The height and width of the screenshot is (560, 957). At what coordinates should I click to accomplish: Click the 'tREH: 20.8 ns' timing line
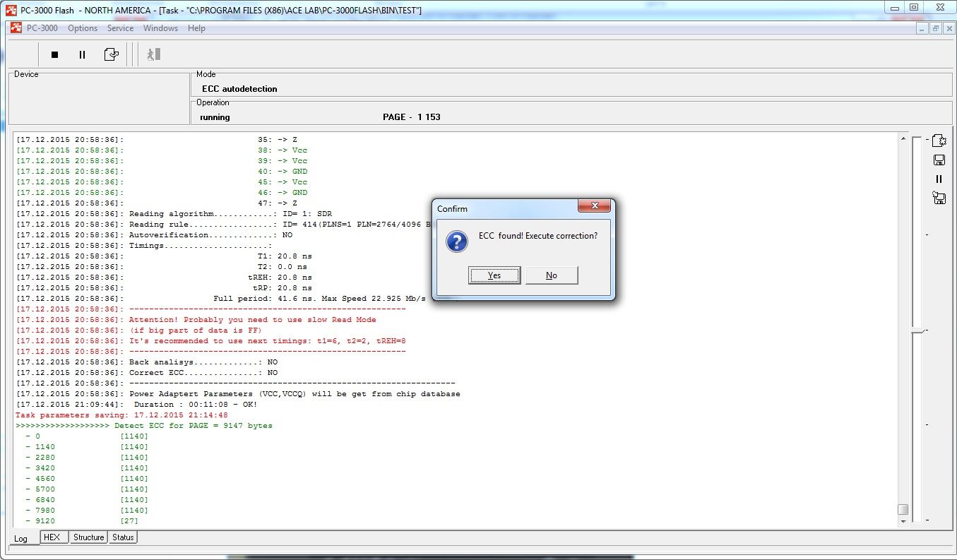(x=164, y=278)
